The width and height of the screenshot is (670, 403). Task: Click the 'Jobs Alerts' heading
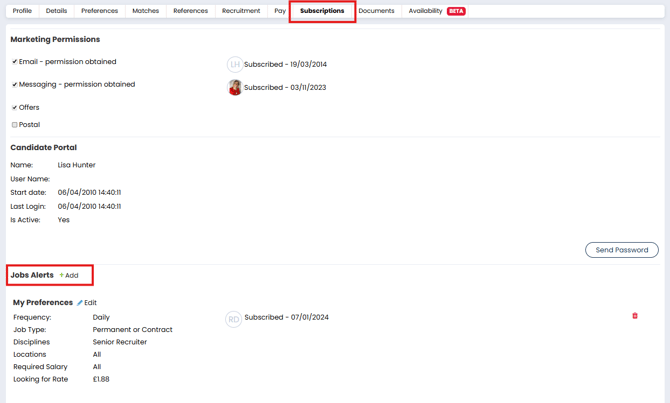[32, 275]
